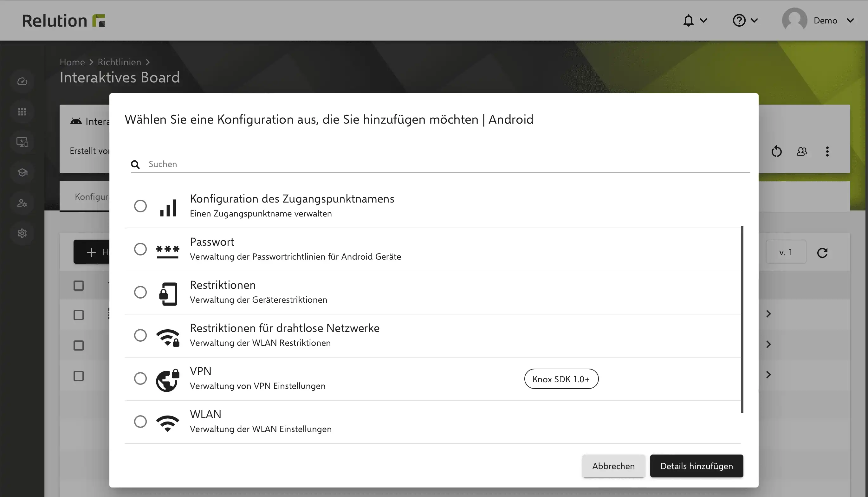Image resolution: width=868 pixels, height=497 pixels.
Task: Click 'Verwaltung von VPN Einstellungen' text
Action: (x=258, y=386)
